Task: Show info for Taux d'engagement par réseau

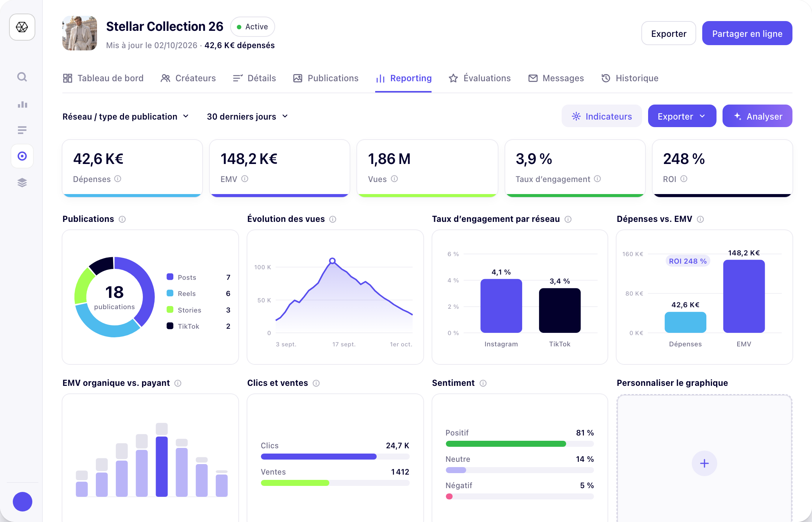Action: 568,219
